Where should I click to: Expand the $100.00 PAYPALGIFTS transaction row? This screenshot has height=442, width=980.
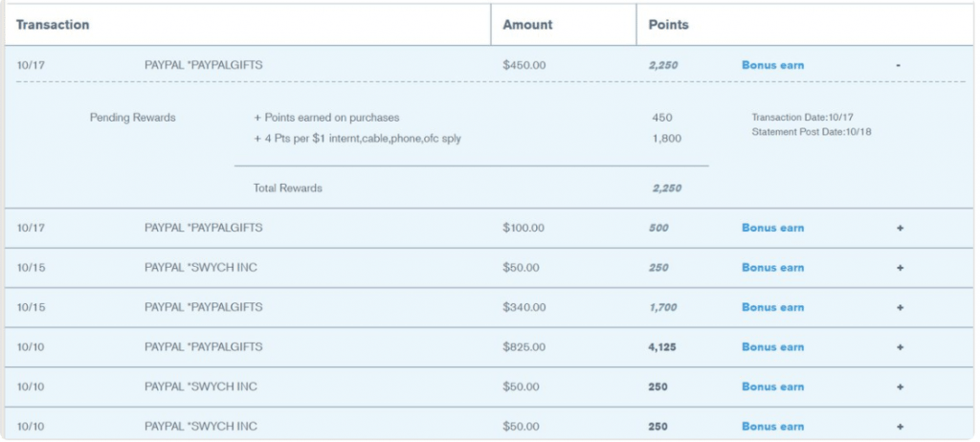click(900, 229)
